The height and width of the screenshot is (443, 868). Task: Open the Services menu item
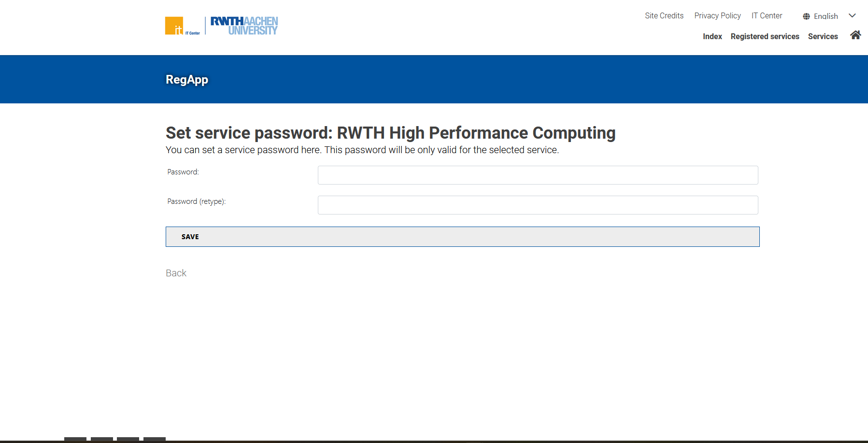click(x=823, y=37)
